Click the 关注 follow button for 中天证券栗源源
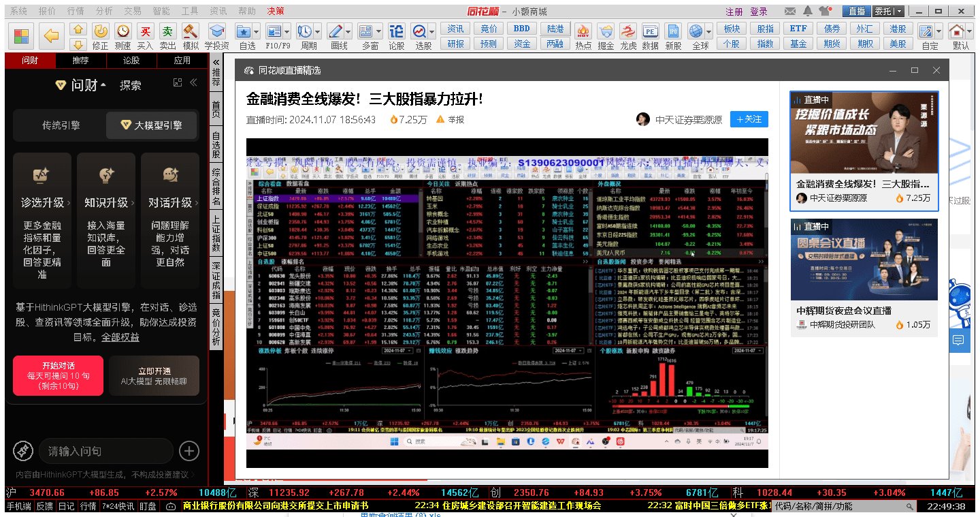This screenshot has width=980, height=517. click(749, 119)
